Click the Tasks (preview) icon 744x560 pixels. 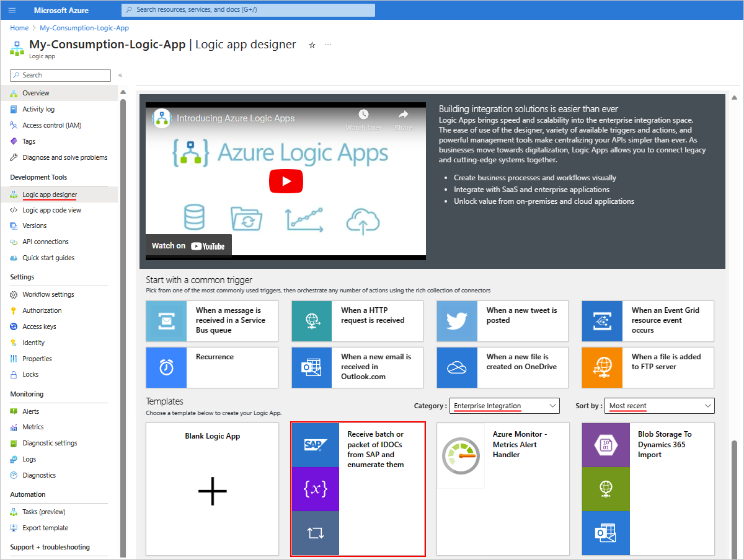click(x=14, y=512)
